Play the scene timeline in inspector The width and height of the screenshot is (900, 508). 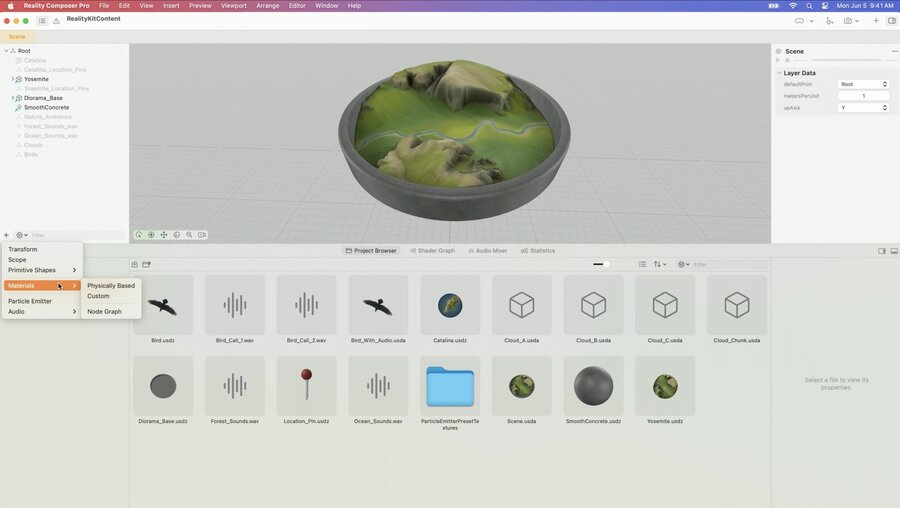(x=779, y=60)
